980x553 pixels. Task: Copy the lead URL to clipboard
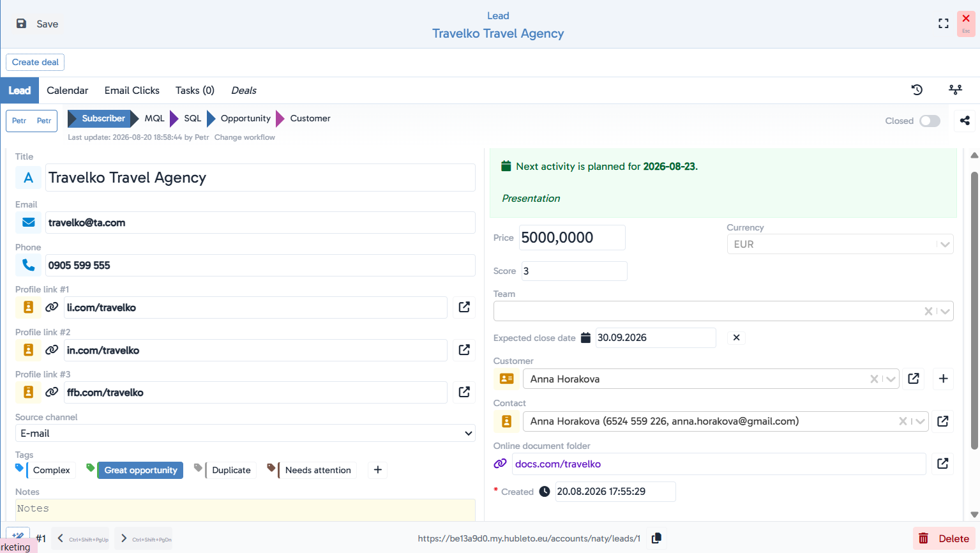(x=656, y=538)
